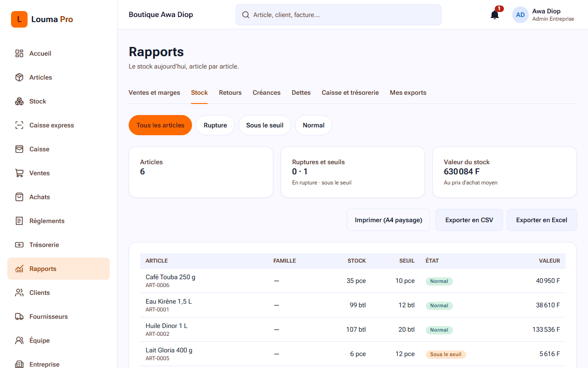Click the Sous le seuil status badge
Screen dimensions: 588x368
pos(446,354)
